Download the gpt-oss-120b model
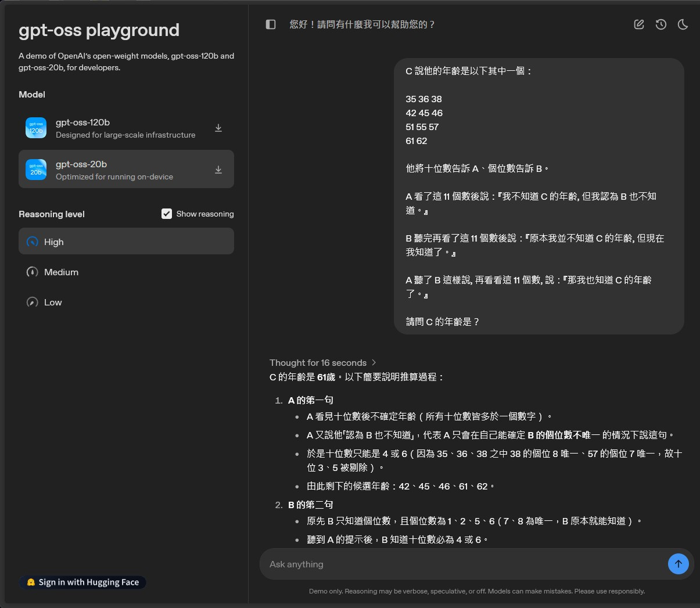The image size is (700, 608). tap(218, 128)
